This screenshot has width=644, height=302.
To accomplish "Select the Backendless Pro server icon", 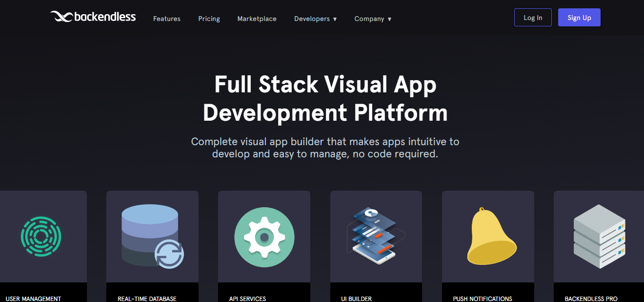I will pos(600,237).
